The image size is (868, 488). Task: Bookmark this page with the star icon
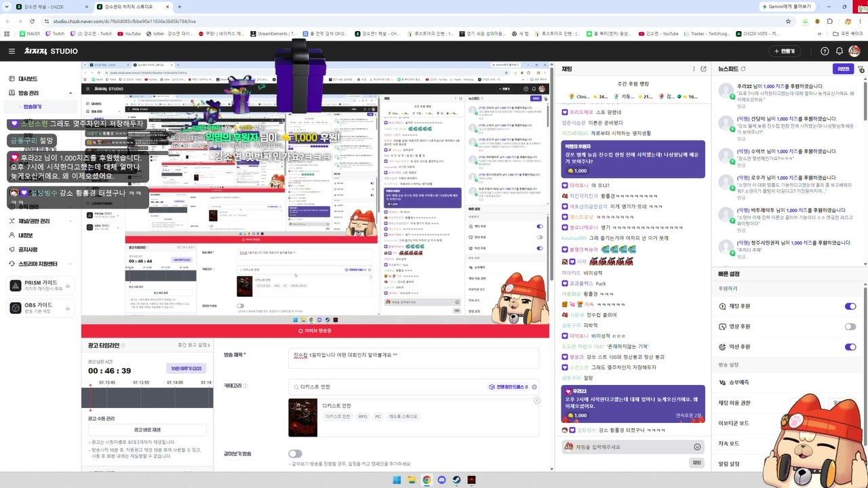[788, 21]
